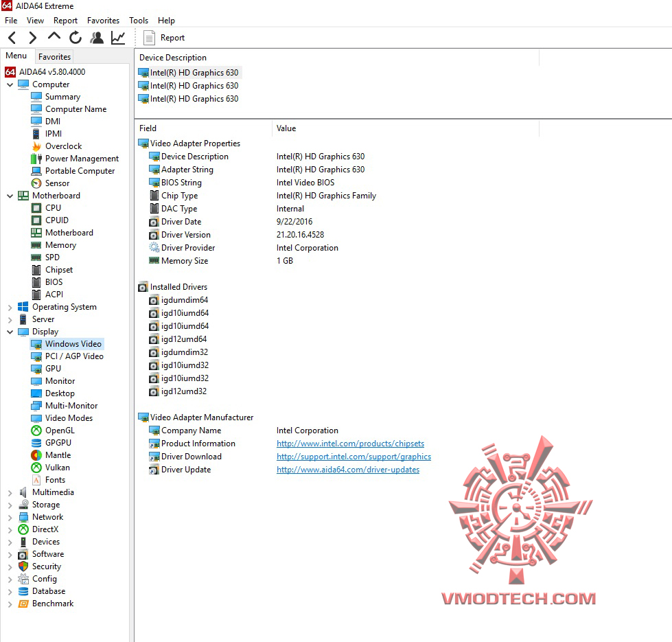
Task: Select the Chipset tree item
Action: click(x=52, y=270)
